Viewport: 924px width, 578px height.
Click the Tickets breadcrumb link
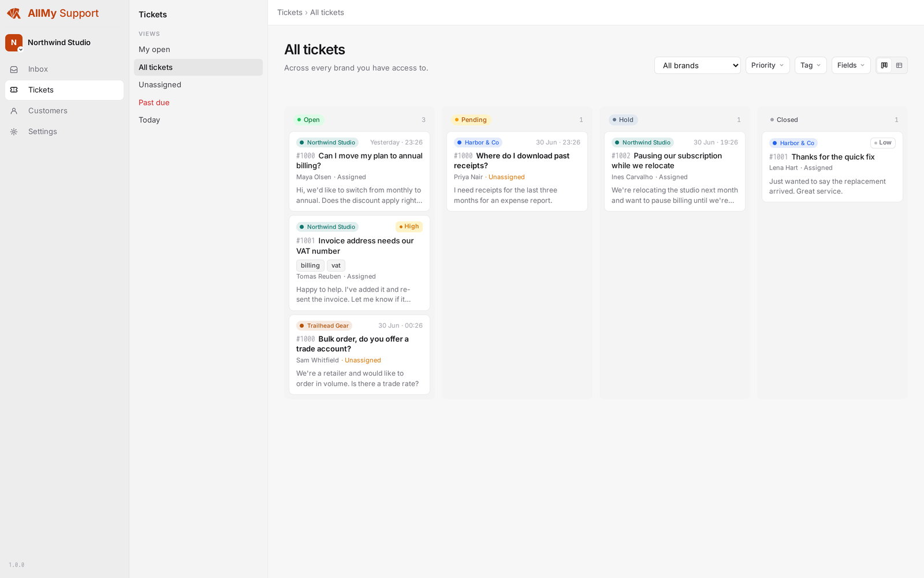(x=289, y=13)
